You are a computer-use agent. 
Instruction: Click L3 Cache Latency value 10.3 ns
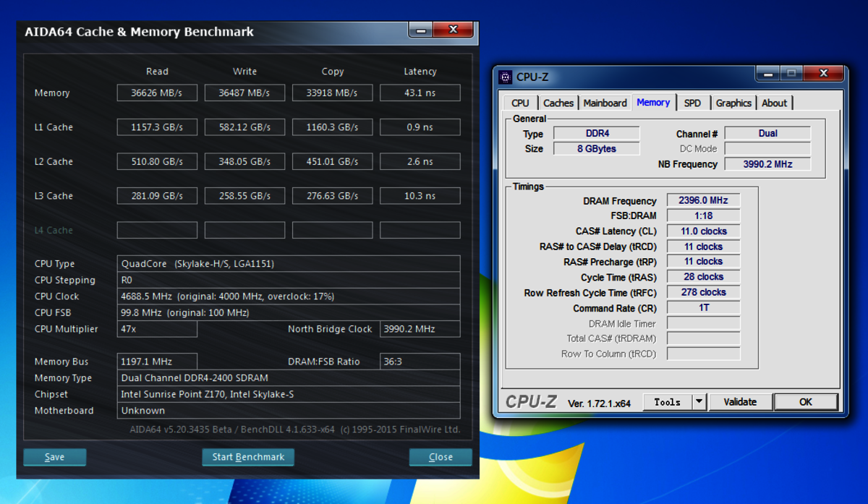click(420, 196)
